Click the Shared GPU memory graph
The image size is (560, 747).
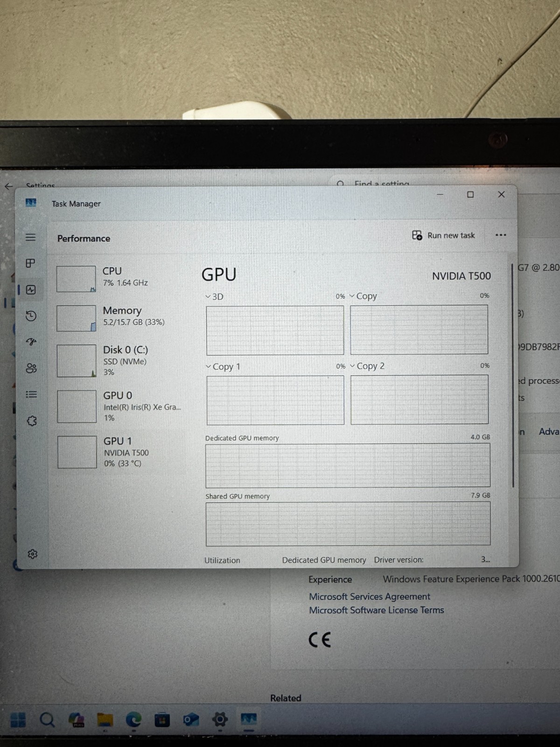click(x=348, y=524)
